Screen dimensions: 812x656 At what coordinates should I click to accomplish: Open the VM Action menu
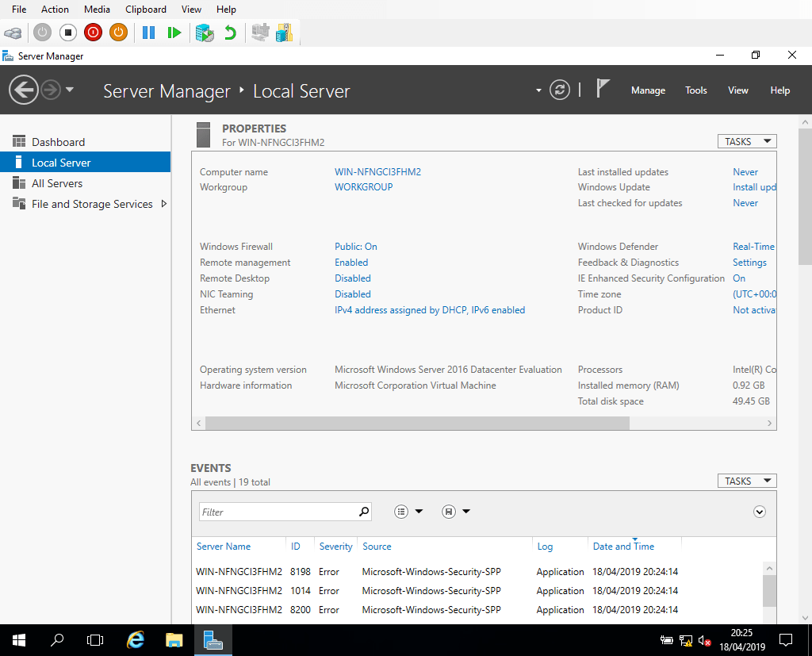(55, 10)
